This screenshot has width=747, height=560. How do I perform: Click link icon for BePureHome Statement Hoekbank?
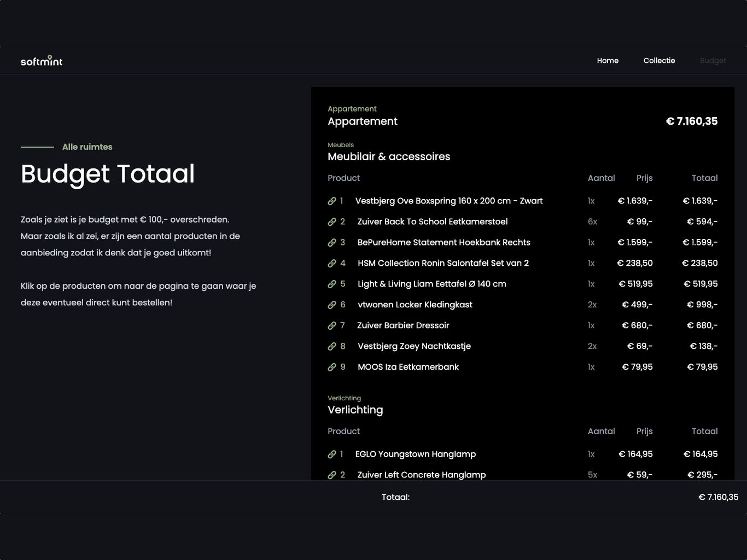point(332,243)
